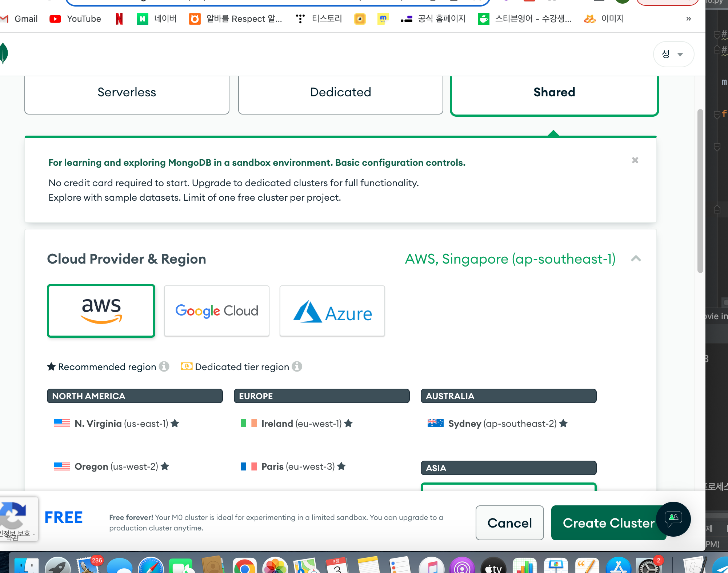Viewport: 728px width, 573px height.
Task: Open Notes from the Dock
Action: point(369,565)
